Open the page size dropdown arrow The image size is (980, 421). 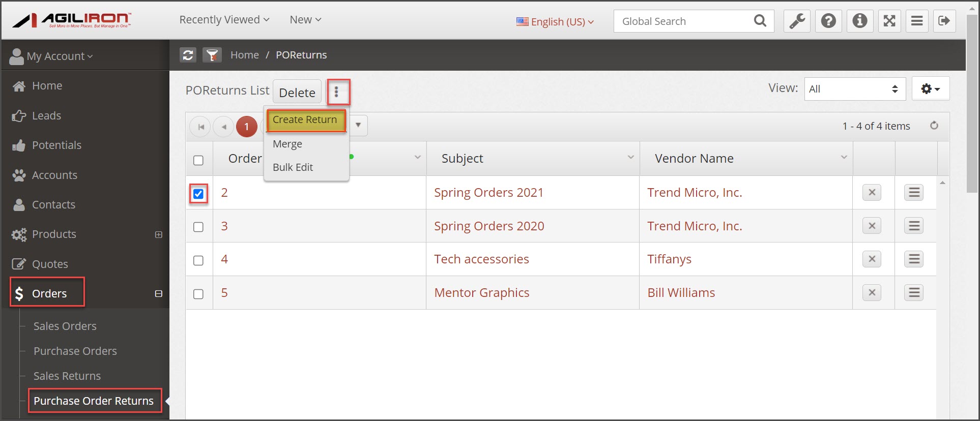(358, 126)
